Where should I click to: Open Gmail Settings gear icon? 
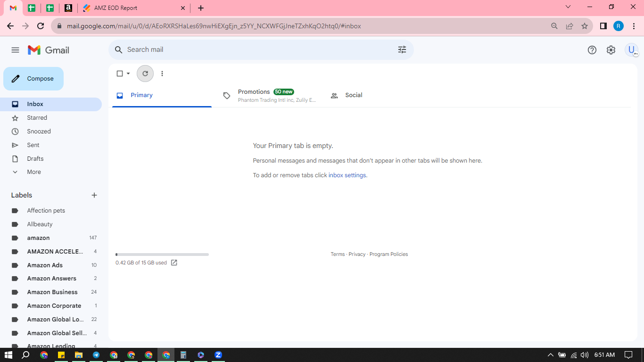pos(611,50)
